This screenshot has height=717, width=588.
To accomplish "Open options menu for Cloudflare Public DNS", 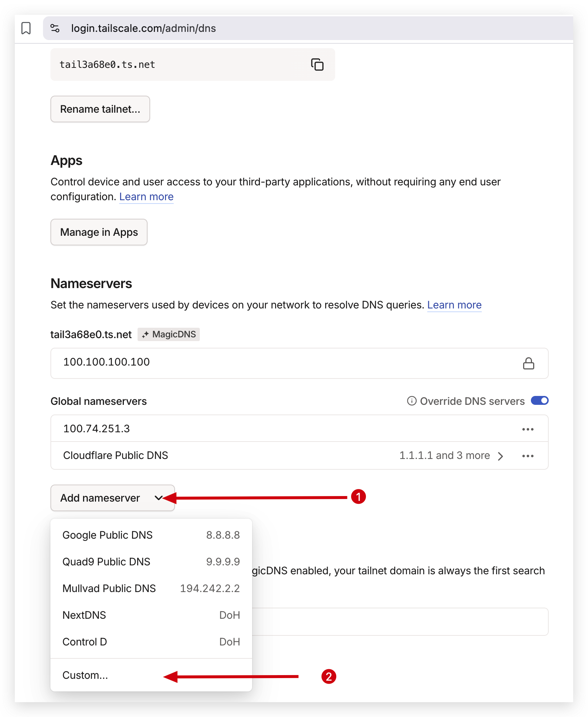I will click(528, 456).
